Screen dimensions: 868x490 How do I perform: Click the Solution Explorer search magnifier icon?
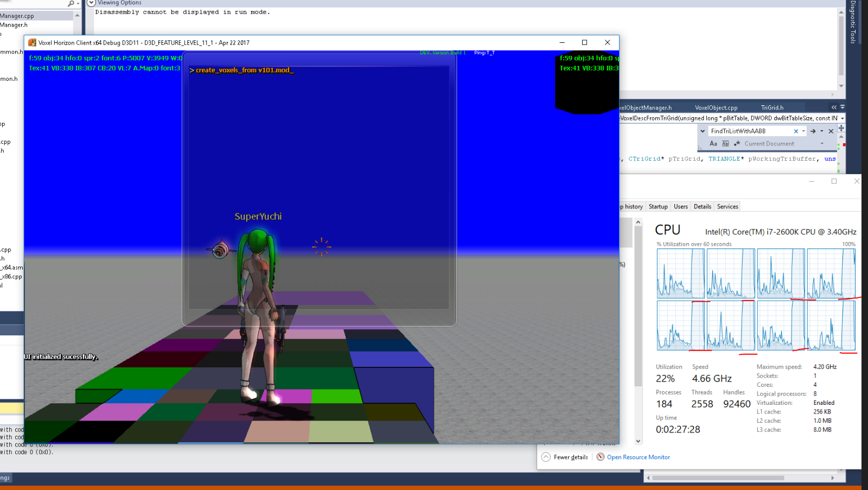pos(71,4)
